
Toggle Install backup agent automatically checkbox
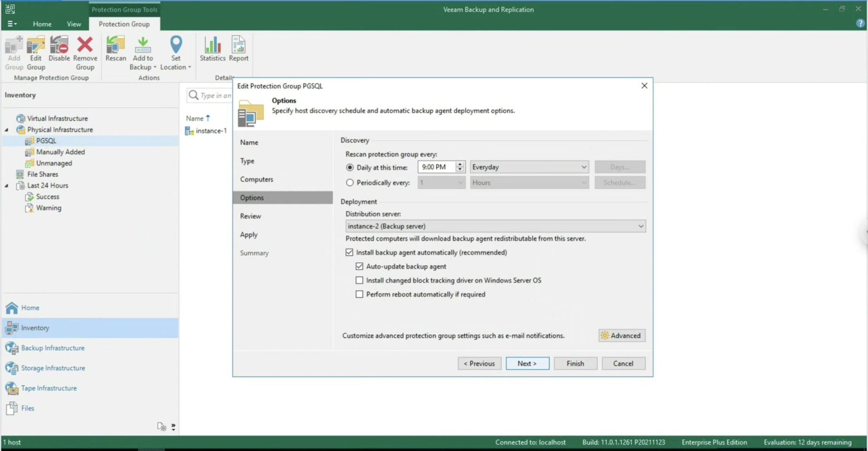pos(349,252)
